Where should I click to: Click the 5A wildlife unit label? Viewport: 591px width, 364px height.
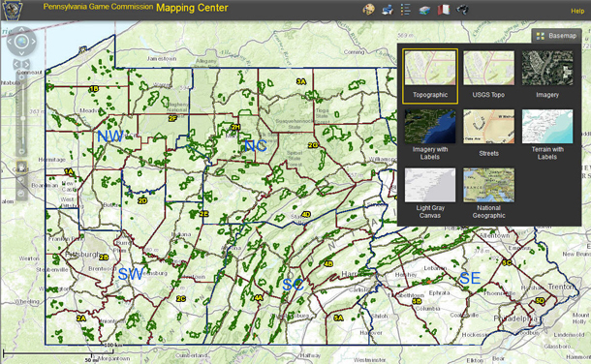[338, 318]
